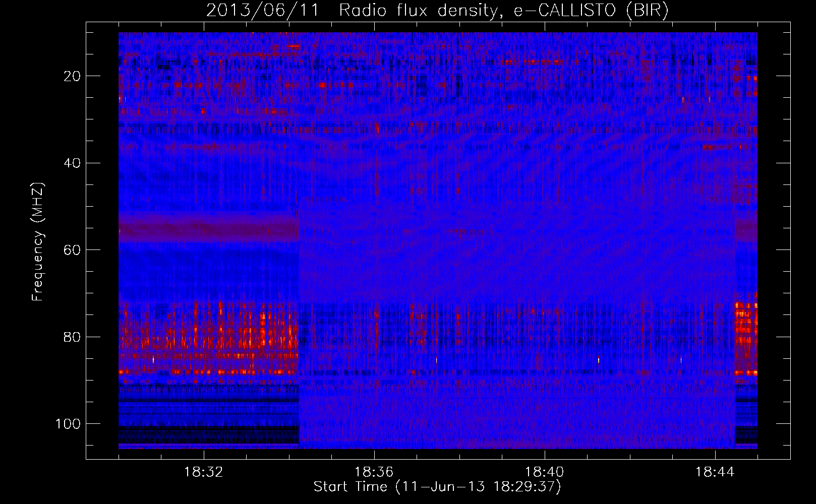The image size is (816, 504).
Task: Click the 'Frequency (MHZ)' axis label
Action: click(x=37, y=242)
